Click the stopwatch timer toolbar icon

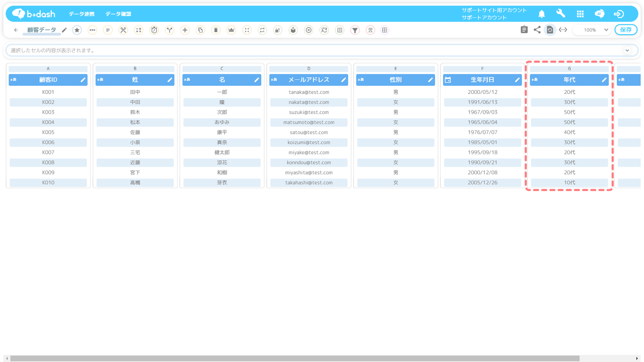pos(154,30)
